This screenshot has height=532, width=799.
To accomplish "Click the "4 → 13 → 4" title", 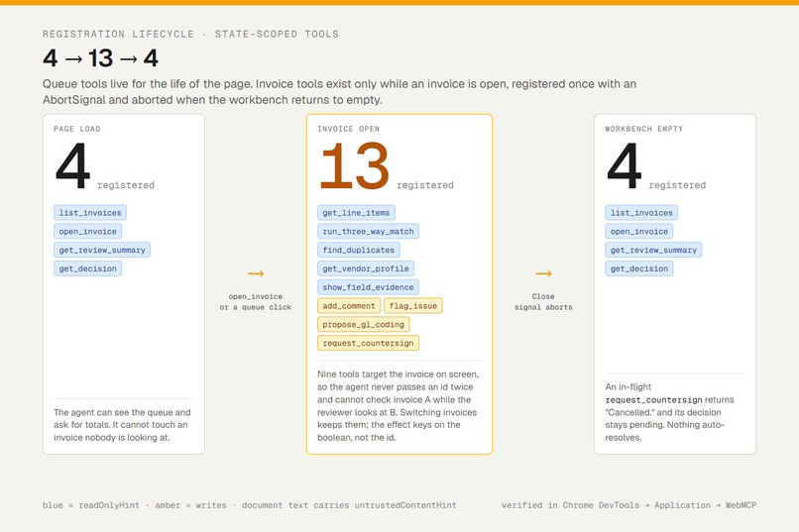I will (100, 58).
